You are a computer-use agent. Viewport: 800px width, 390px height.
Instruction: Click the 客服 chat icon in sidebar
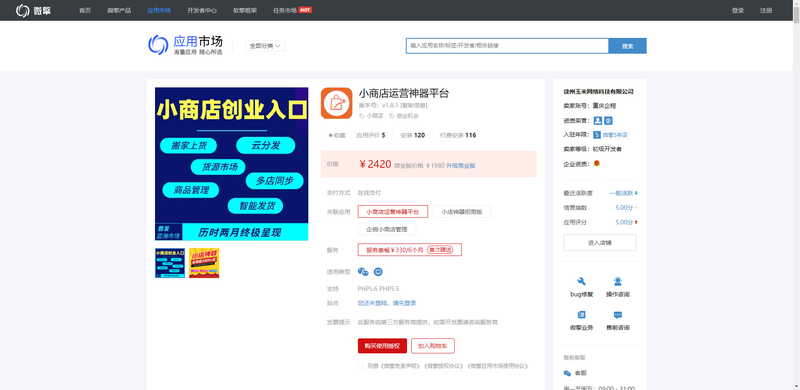567,373
